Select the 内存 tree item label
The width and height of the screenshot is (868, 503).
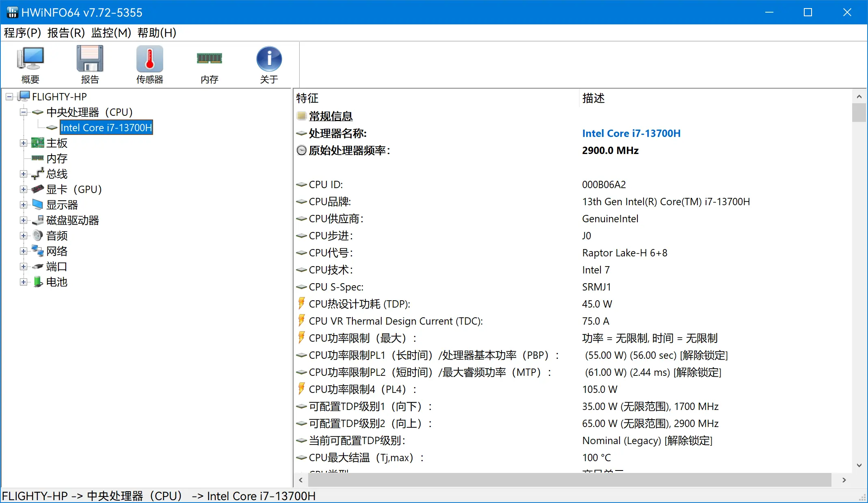pos(57,158)
